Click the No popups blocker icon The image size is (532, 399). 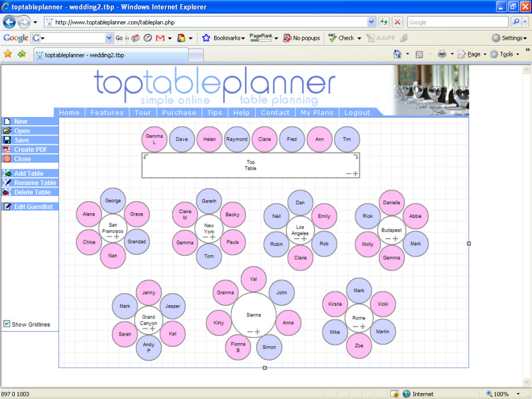287,38
